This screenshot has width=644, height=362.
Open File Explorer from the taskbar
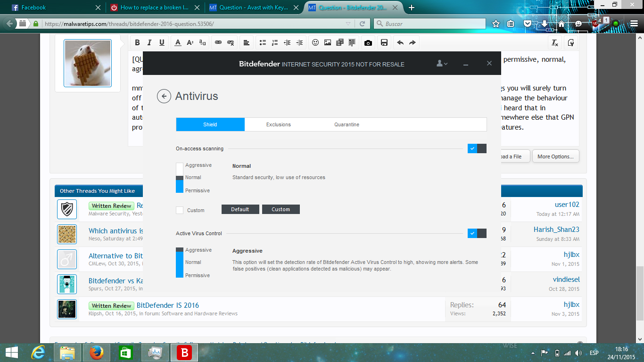[67, 353]
